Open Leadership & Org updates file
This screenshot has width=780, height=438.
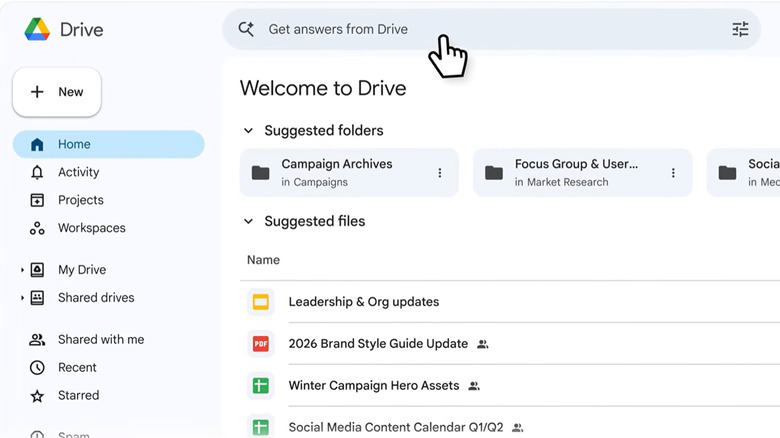[364, 302]
